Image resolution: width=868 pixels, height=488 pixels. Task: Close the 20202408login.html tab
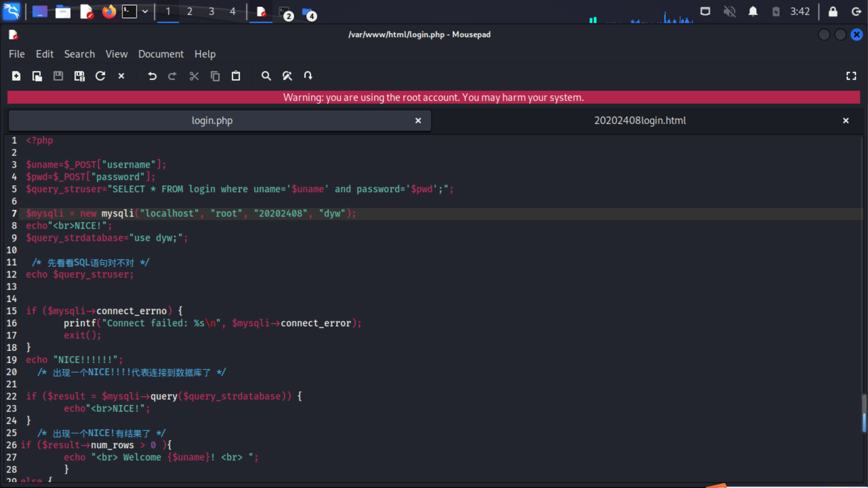coord(846,121)
